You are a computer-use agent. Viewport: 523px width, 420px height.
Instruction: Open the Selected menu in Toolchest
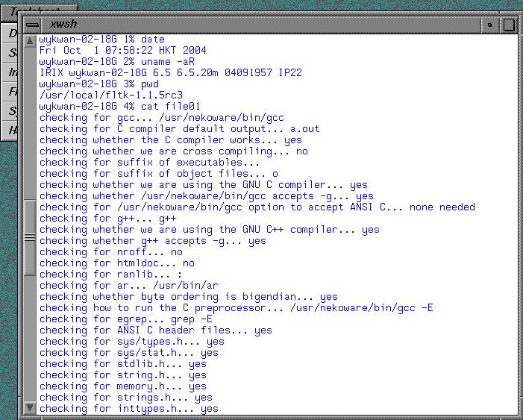point(10,52)
